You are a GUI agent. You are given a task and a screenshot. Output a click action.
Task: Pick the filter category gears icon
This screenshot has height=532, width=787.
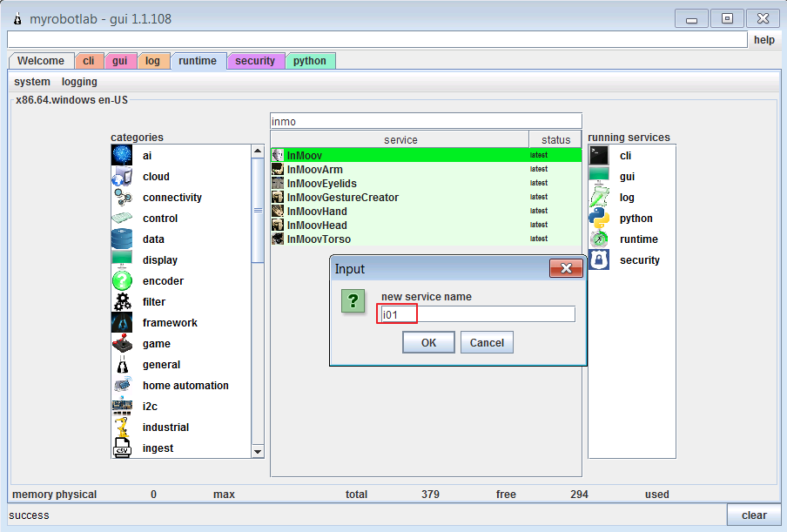tap(122, 302)
